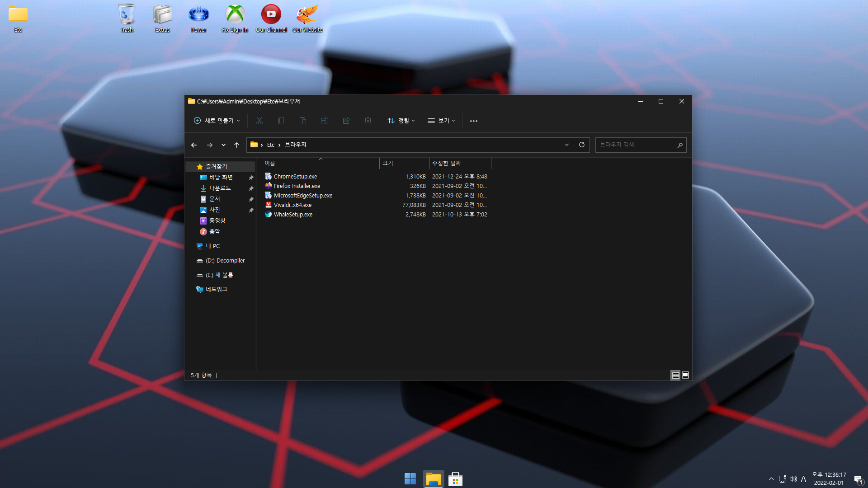Go up one folder level
The height and width of the screenshot is (488, 868).
pyautogui.click(x=236, y=145)
